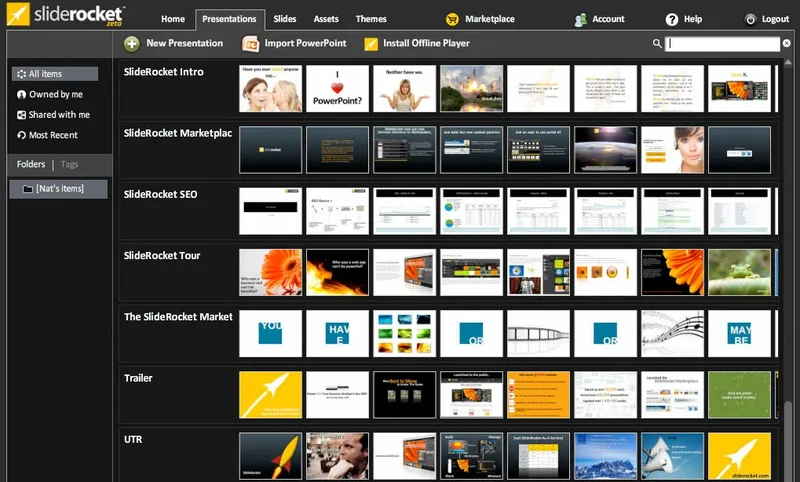Click the Install Offline Player icon
The height and width of the screenshot is (482, 800).
371,44
